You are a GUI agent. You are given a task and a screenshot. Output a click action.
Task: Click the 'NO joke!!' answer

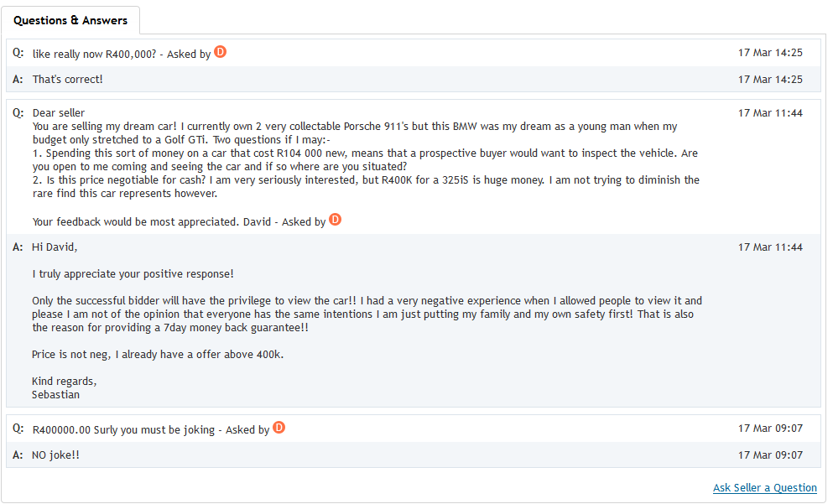(55, 455)
